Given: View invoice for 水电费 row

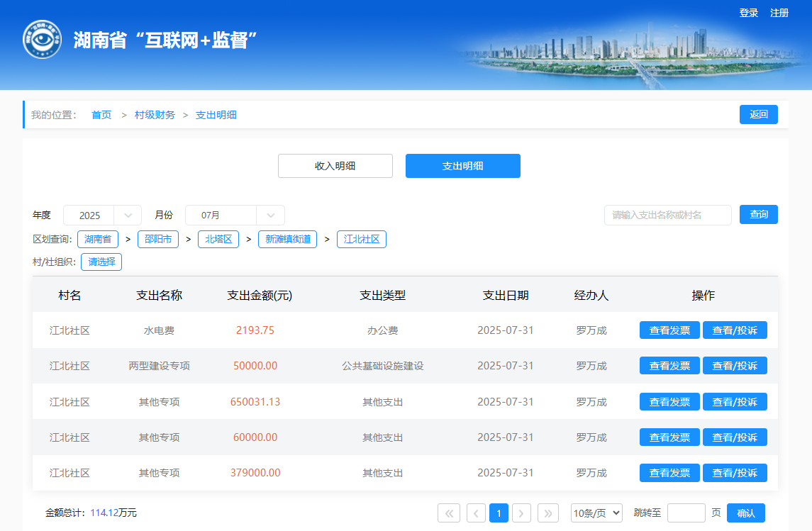Looking at the screenshot, I should [669, 330].
